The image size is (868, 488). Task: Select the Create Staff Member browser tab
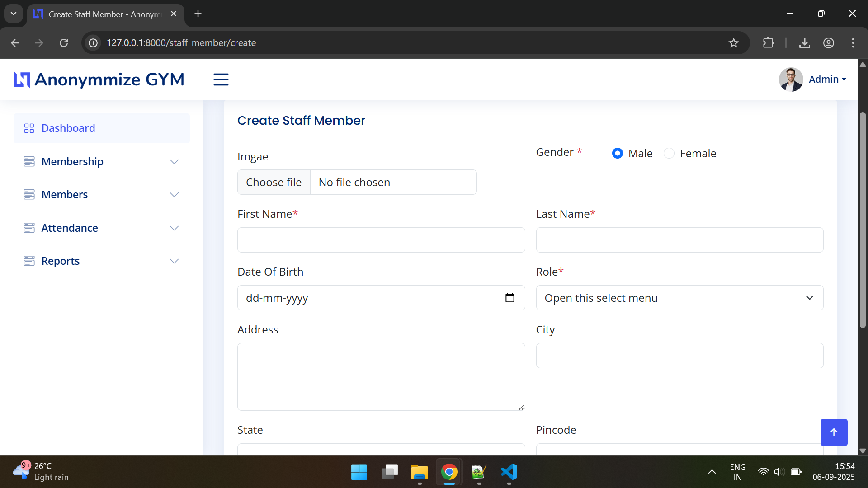click(x=105, y=14)
